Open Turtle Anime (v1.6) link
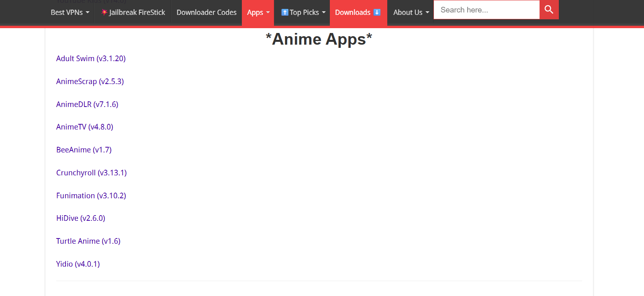This screenshot has height=296, width=644. click(88, 241)
